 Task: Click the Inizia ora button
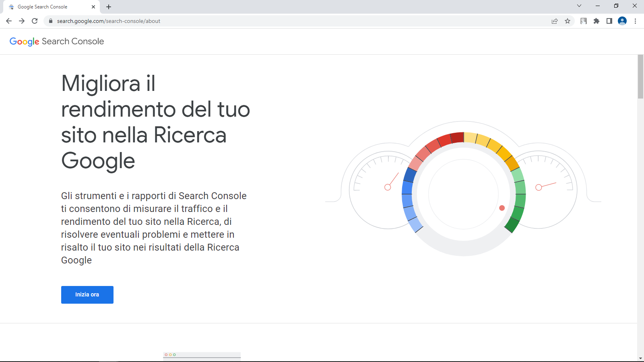(x=87, y=295)
